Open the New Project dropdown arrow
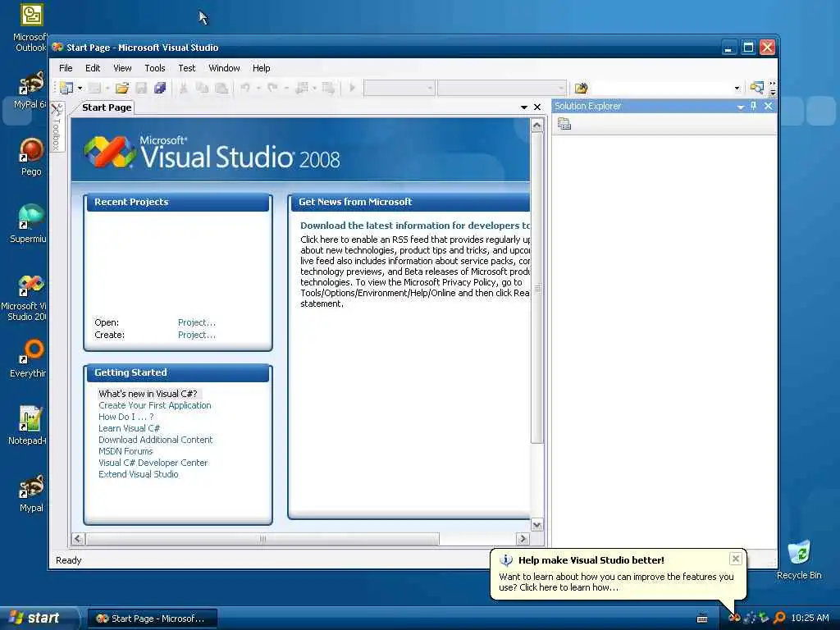Image resolution: width=840 pixels, height=630 pixels. click(x=80, y=88)
